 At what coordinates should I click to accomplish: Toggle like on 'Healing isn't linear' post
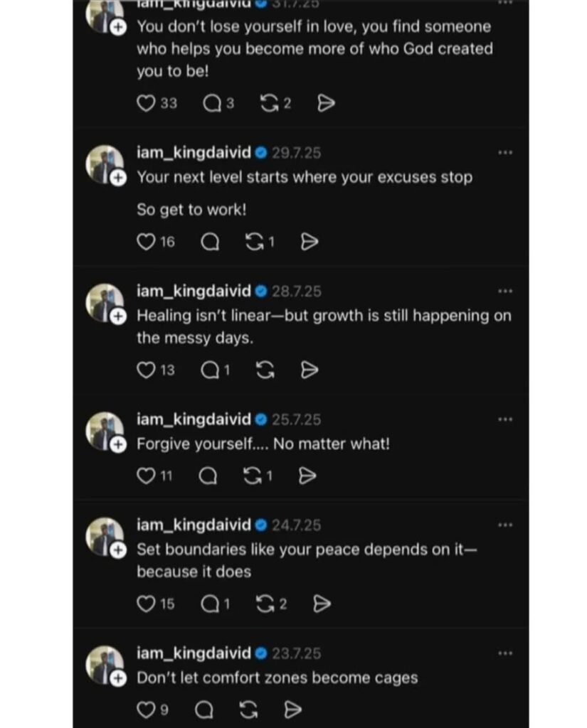point(145,370)
